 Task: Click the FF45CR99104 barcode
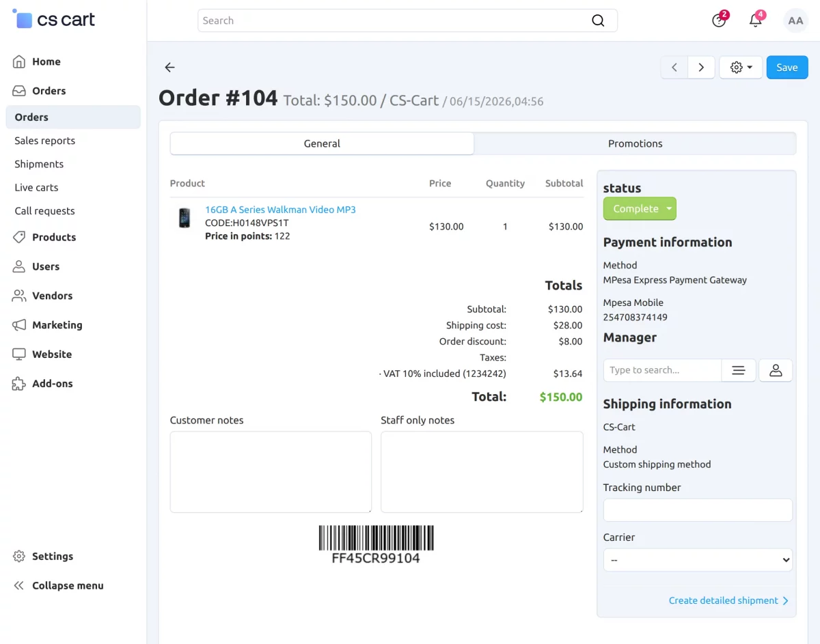point(376,544)
